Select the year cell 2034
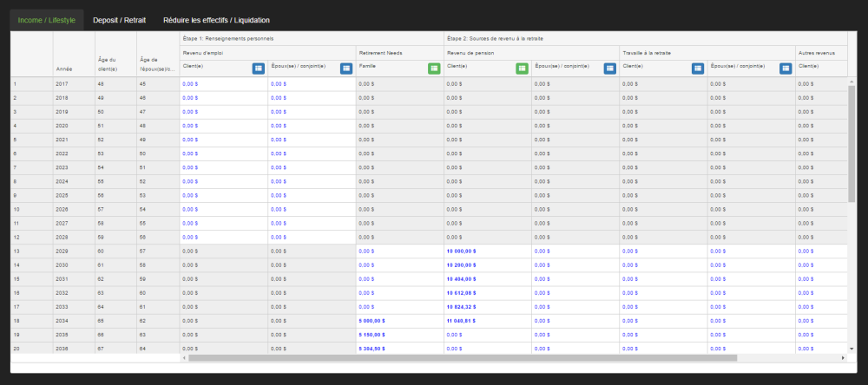This screenshot has width=868, height=385. point(74,321)
